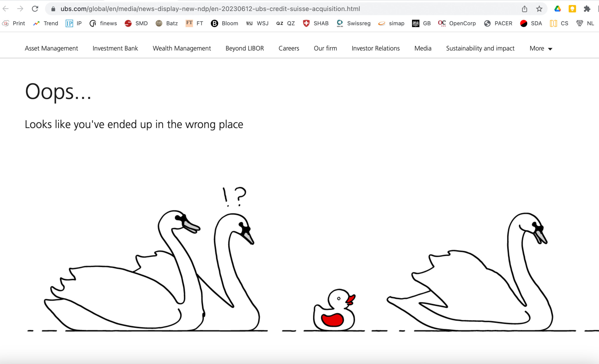Open the Media menu item
Viewport: 599px width, 364px height.
(x=423, y=49)
